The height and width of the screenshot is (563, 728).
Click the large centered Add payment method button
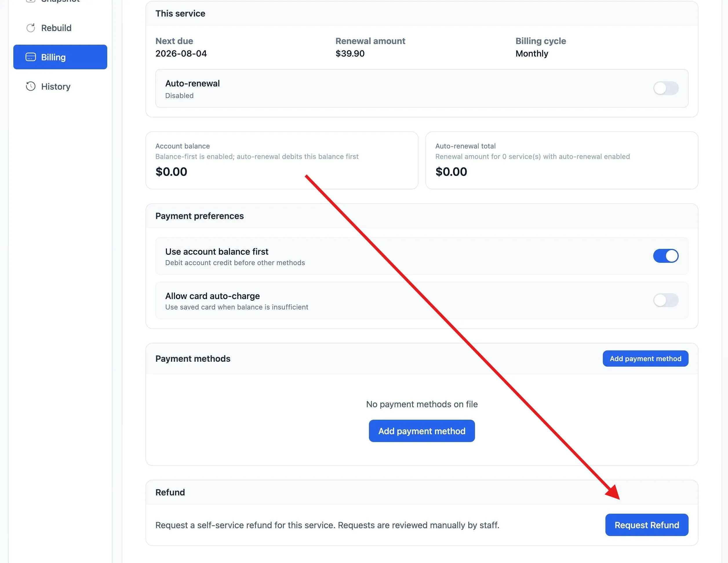[422, 431]
